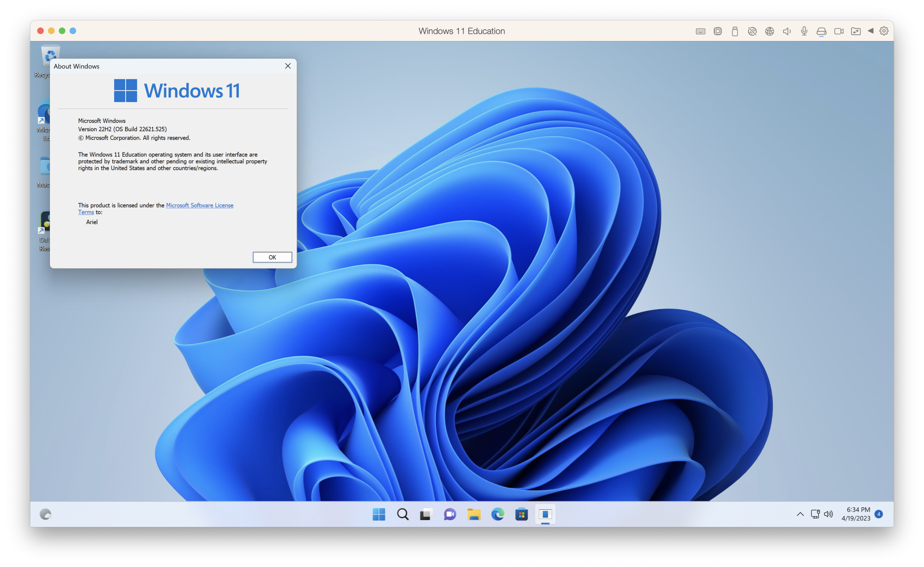Click the CPU chip icon
Viewport: 924px width, 567px height.
tap(717, 31)
